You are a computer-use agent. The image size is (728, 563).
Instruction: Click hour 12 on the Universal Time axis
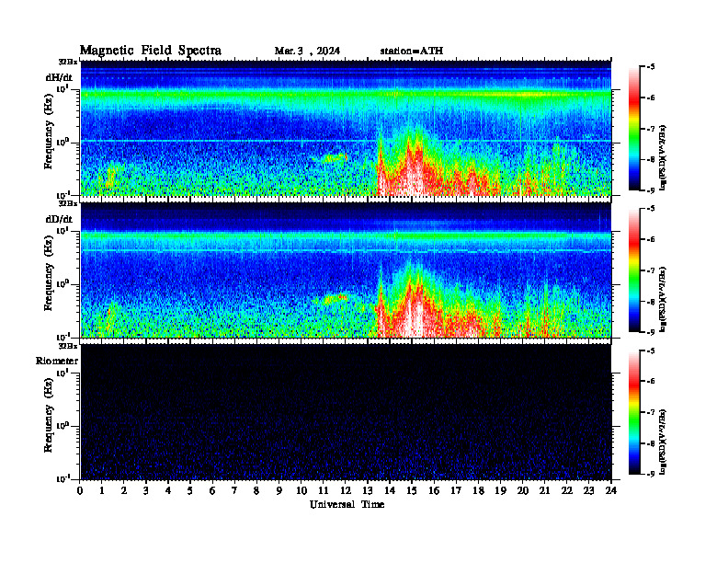pos(346,490)
